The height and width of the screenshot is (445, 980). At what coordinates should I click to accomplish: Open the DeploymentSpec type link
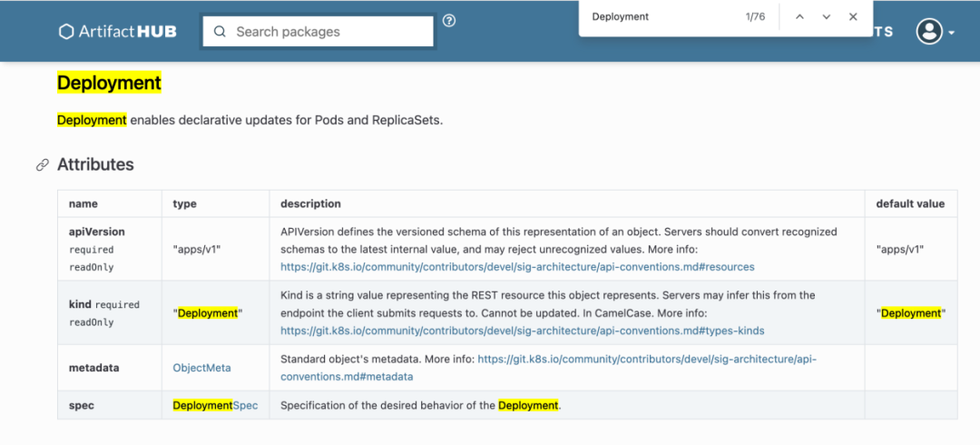coord(215,406)
